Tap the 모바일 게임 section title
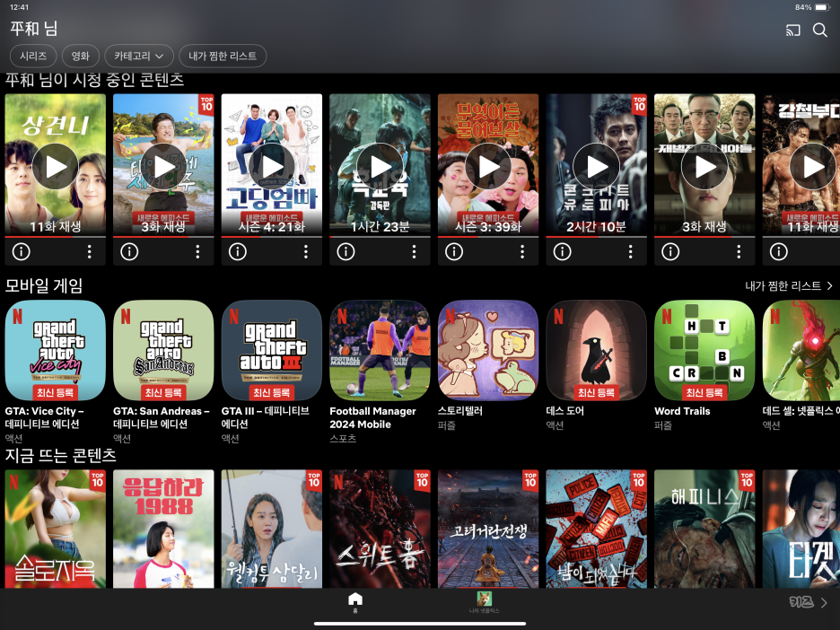This screenshot has width=840, height=630. (x=44, y=285)
